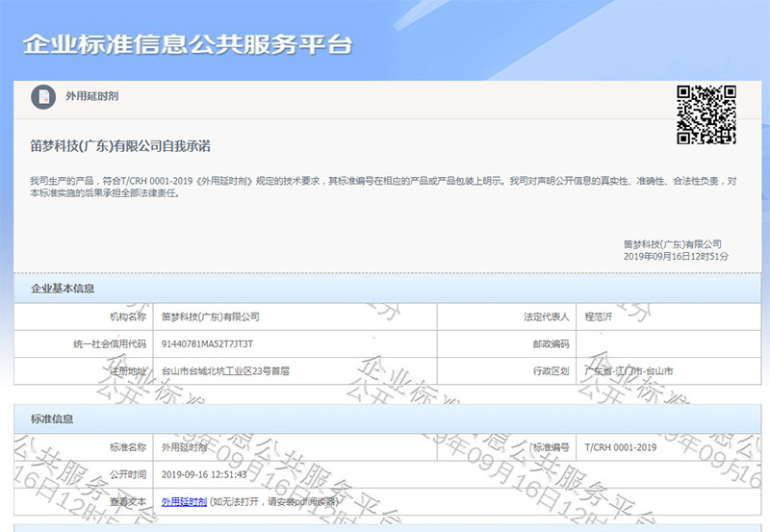Click the 笛梦科技(广东)有限公司自我承诺 heading
This screenshot has height=532, width=770.
click(x=120, y=146)
